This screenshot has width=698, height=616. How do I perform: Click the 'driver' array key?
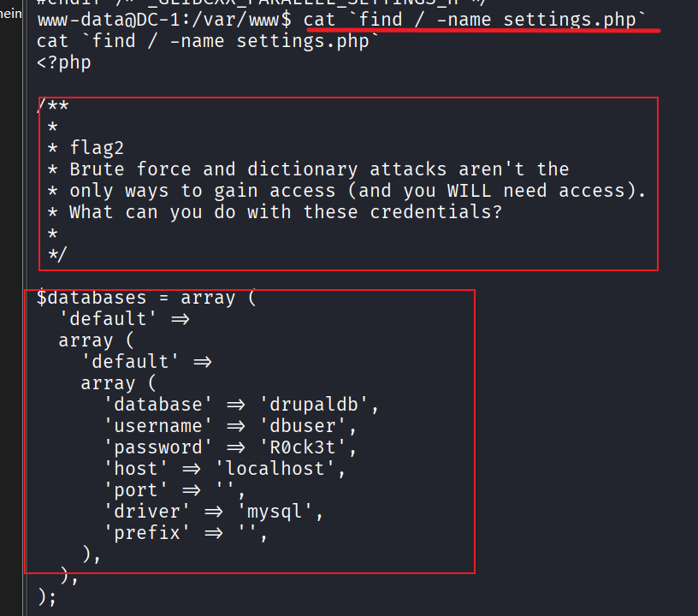(146, 512)
